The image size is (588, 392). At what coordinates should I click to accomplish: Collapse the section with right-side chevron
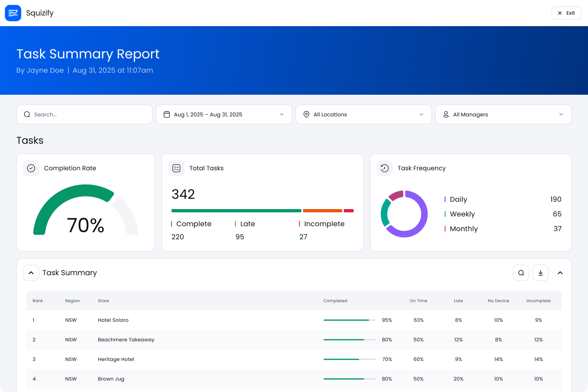pos(560,273)
